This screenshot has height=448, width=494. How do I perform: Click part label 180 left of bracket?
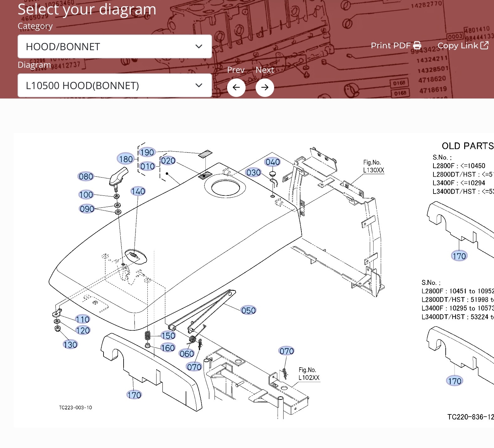[126, 159]
